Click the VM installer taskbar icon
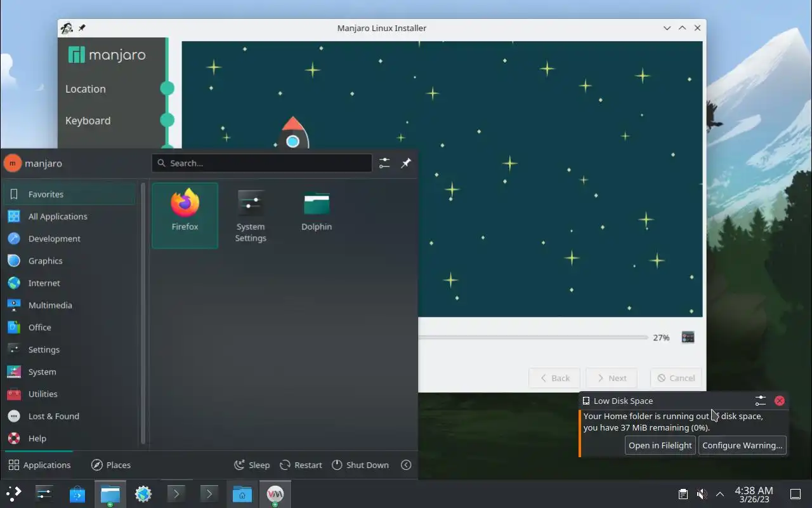The image size is (812, 508). tap(275, 494)
